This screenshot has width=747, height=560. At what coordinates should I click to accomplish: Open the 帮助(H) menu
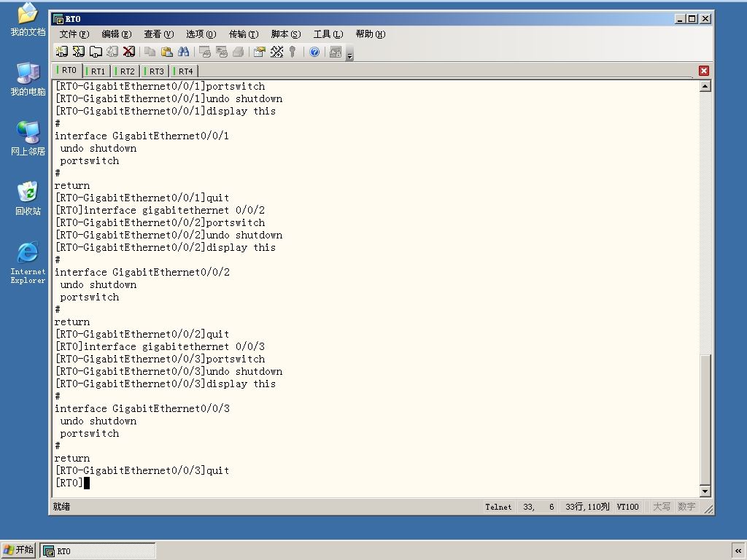pyautogui.click(x=370, y=34)
